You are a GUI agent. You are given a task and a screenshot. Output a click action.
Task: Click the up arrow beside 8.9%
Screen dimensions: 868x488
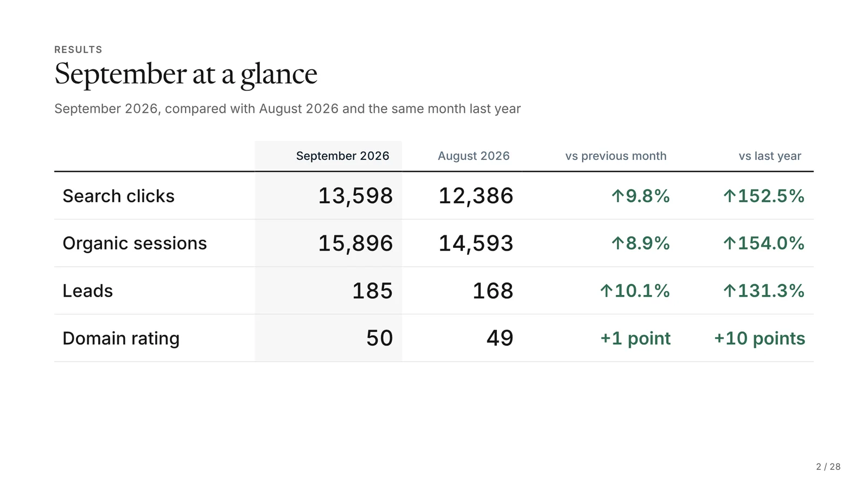(617, 243)
